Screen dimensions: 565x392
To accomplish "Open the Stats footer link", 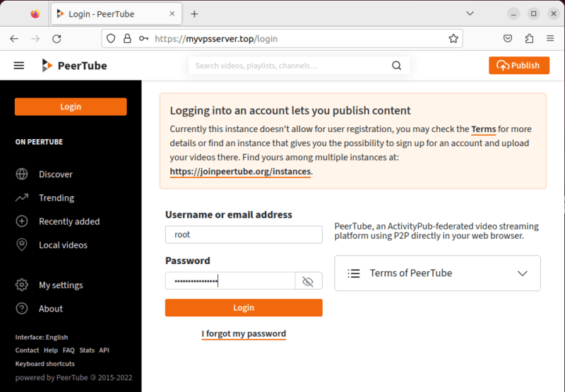I will click(87, 350).
